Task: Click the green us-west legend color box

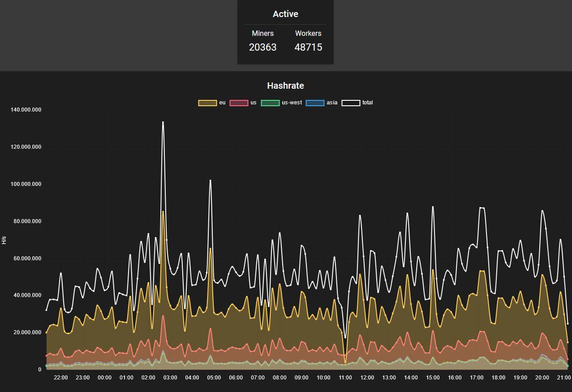Action: [270, 103]
